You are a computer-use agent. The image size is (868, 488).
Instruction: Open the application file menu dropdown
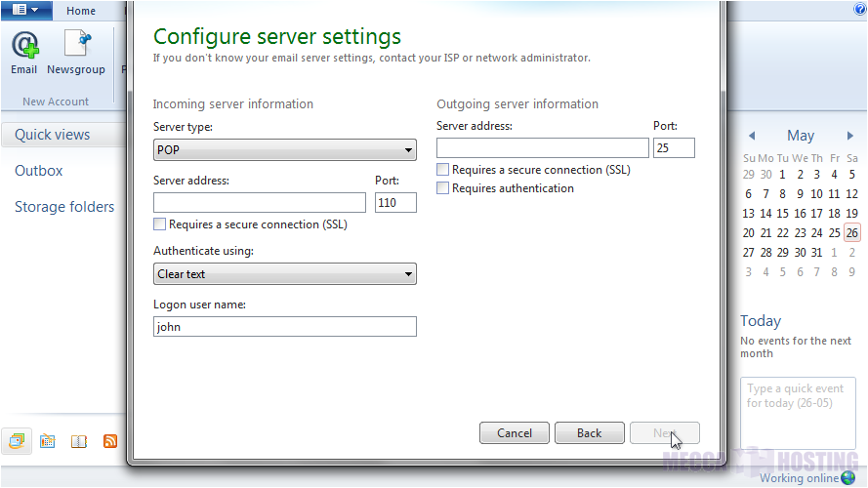point(26,10)
